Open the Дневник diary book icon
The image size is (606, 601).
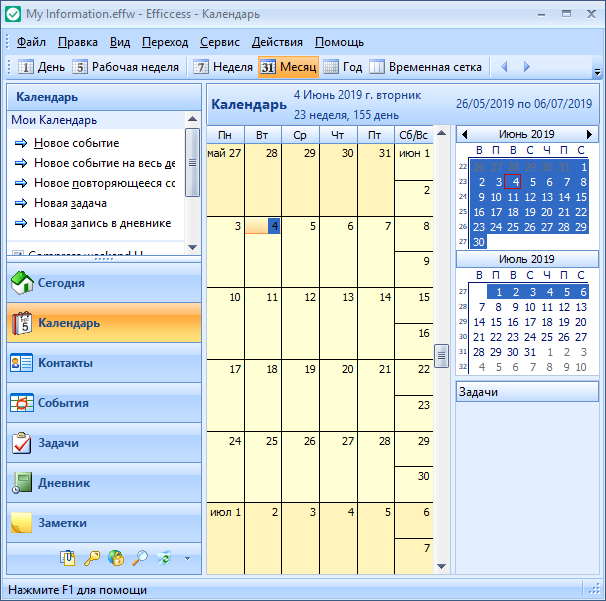(22, 483)
